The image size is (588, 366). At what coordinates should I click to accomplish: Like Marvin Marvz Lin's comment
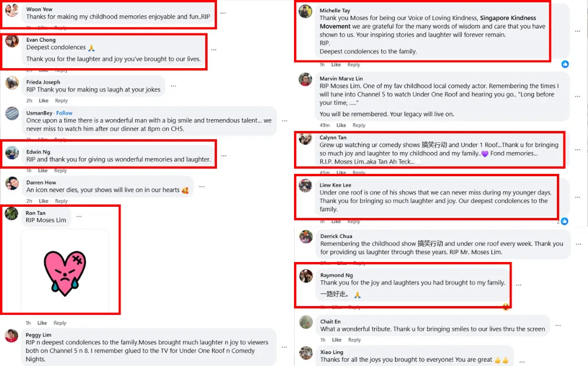tap(341, 125)
